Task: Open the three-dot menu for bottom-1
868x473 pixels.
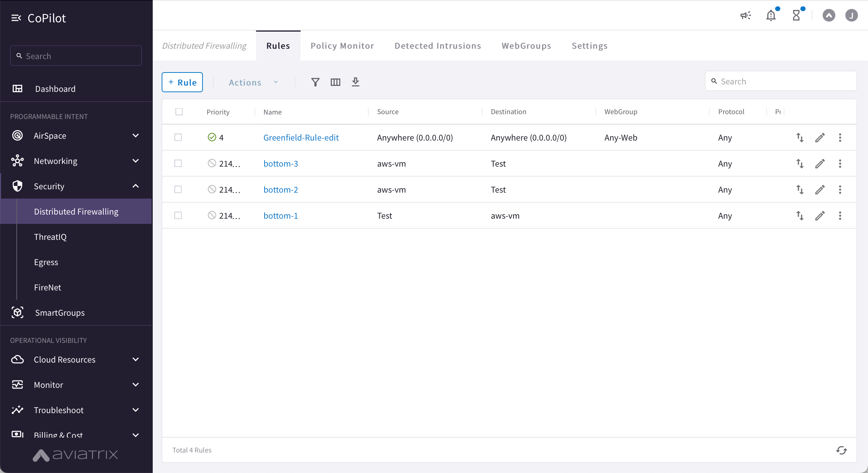Action: click(840, 216)
